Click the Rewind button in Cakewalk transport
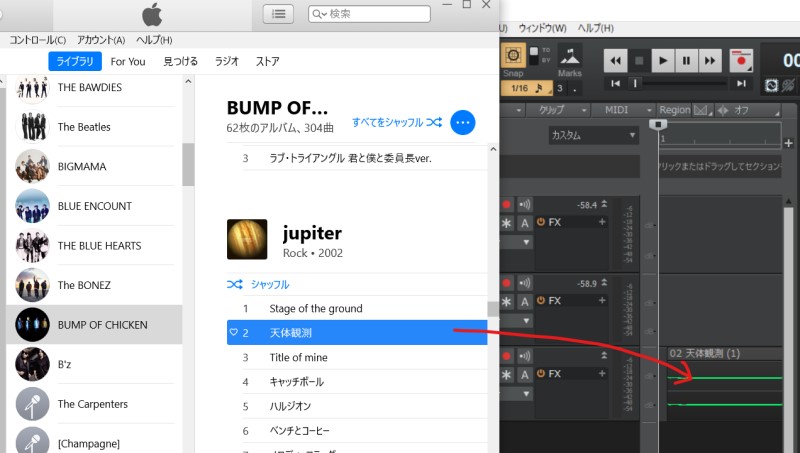The image size is (800, 453). point(615,61)
